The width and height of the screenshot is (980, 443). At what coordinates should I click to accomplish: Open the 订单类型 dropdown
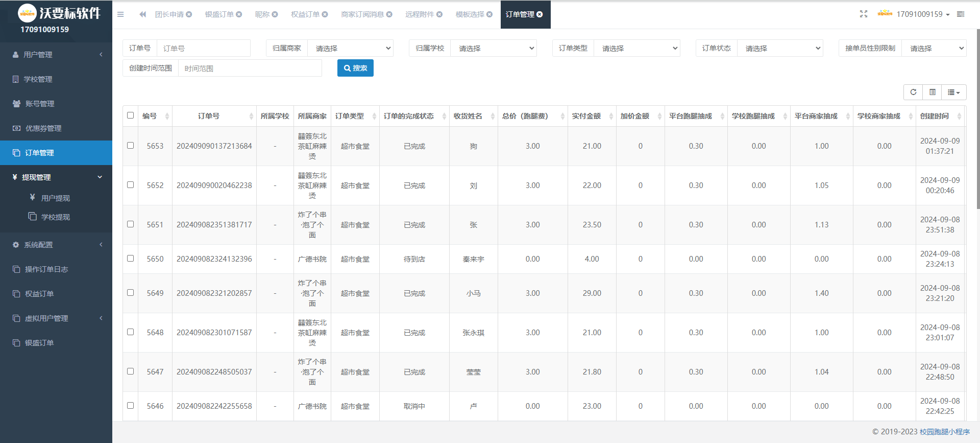coord(637,48)
